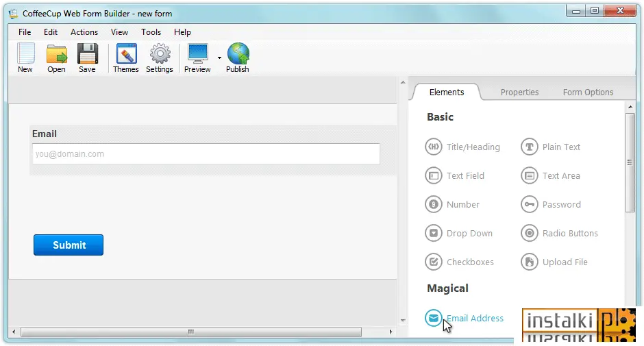Save the form using the floppy icon
Viewport: 644px width, 346px height.
pyautogui.click(x=87, y=58)
